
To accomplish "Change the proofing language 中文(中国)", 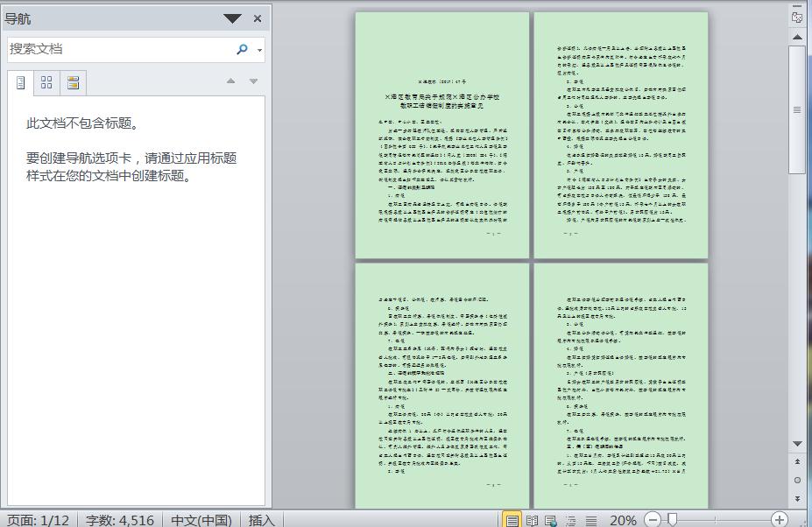I will [201, 519].
